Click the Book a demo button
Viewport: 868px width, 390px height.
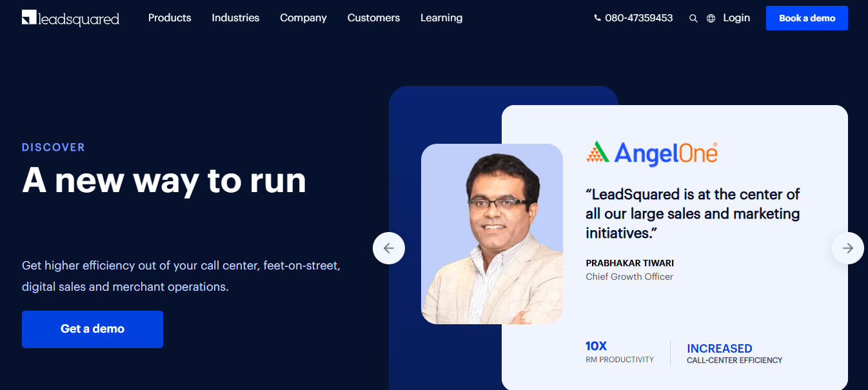807,18
